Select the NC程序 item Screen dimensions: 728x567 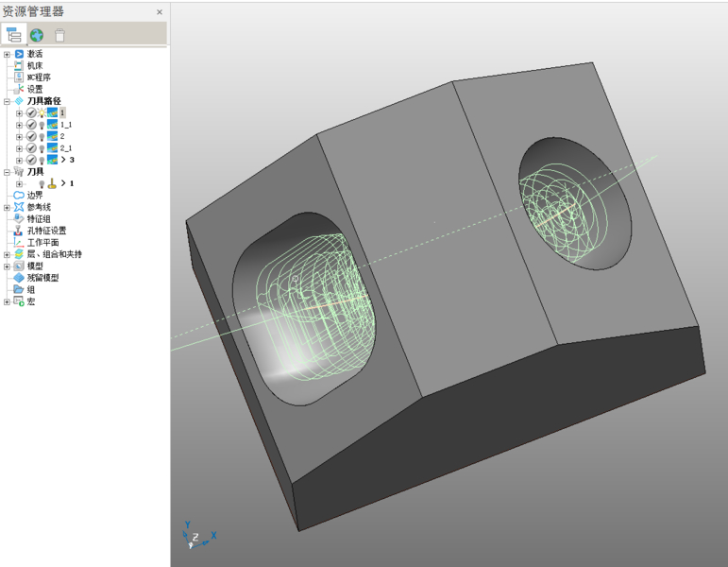point(38,77)
